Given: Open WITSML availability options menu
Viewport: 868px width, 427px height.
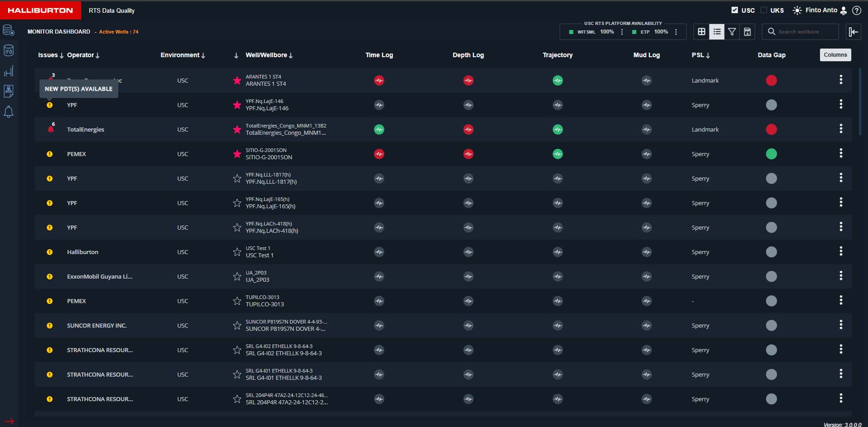Looking at the screenshot, I should pyautogui.click(x=622, y=32).
